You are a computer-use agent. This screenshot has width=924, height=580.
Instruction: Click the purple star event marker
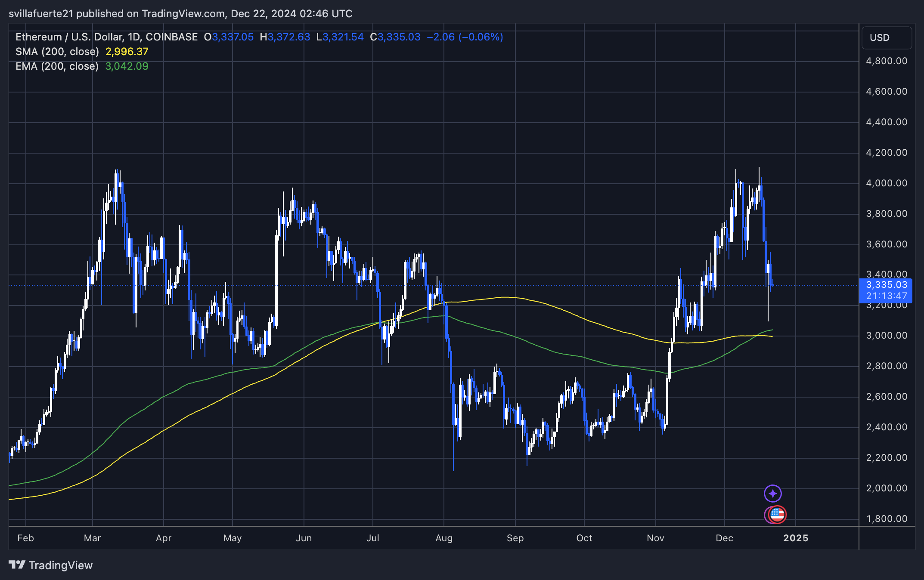tap(772, 494)
